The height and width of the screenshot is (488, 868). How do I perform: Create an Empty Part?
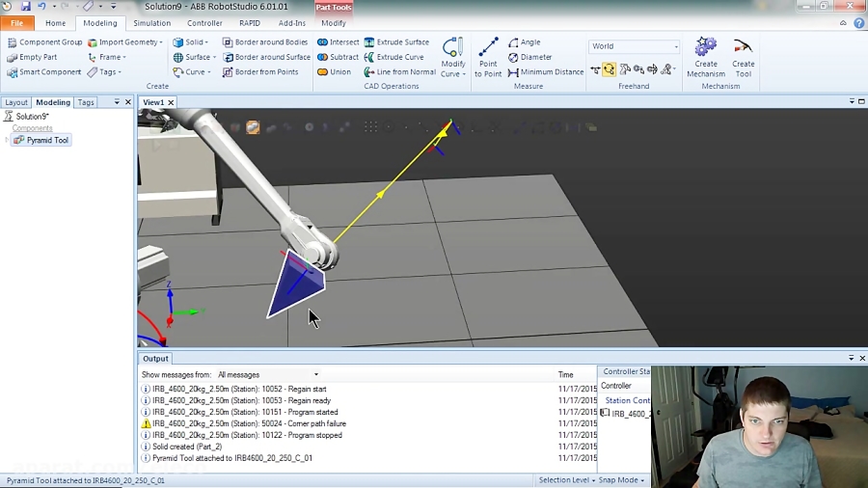click(32, 57)
